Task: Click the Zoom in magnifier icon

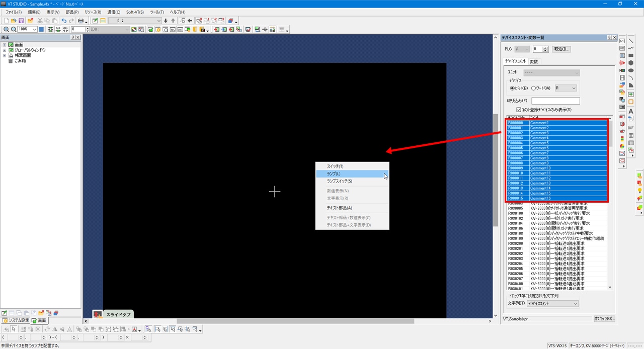Action: 6,30
